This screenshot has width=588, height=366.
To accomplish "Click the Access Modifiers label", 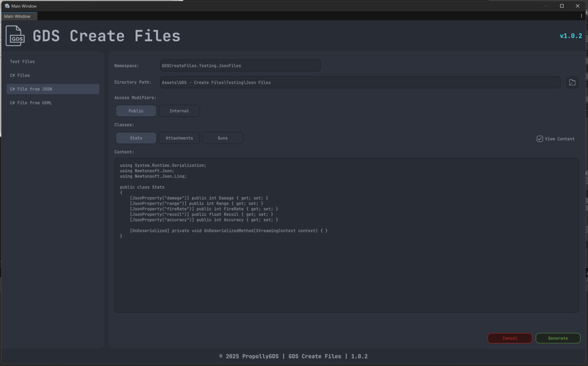I will (x=135, y=98).
